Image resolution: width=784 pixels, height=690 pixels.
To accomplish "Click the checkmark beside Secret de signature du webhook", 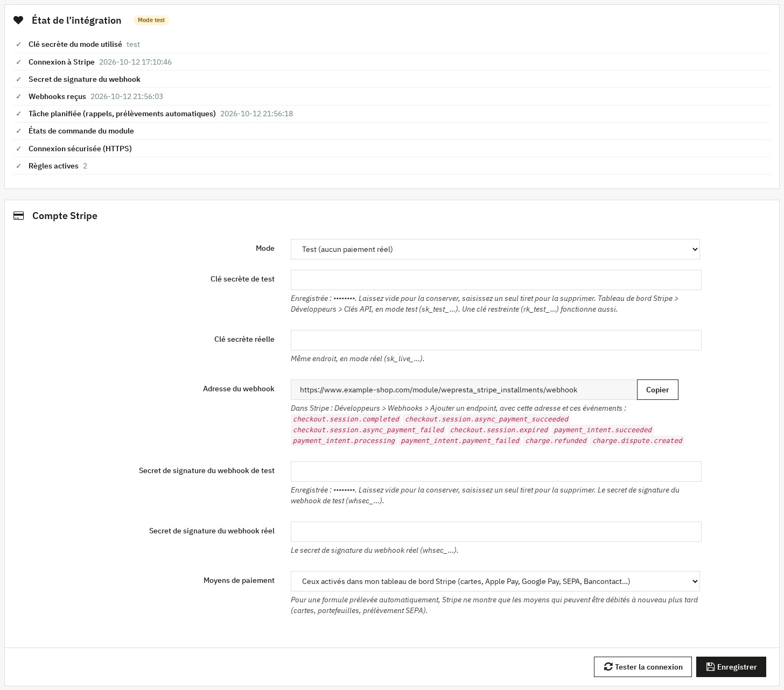I will (x=19, y=79).
